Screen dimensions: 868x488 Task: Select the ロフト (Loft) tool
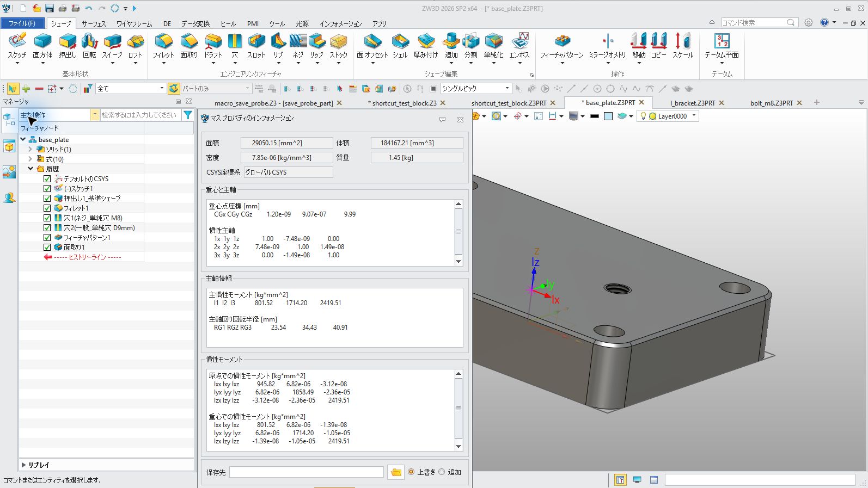[135, 46]
